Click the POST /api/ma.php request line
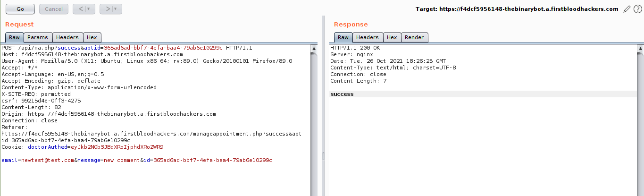 tap(127, 48)
